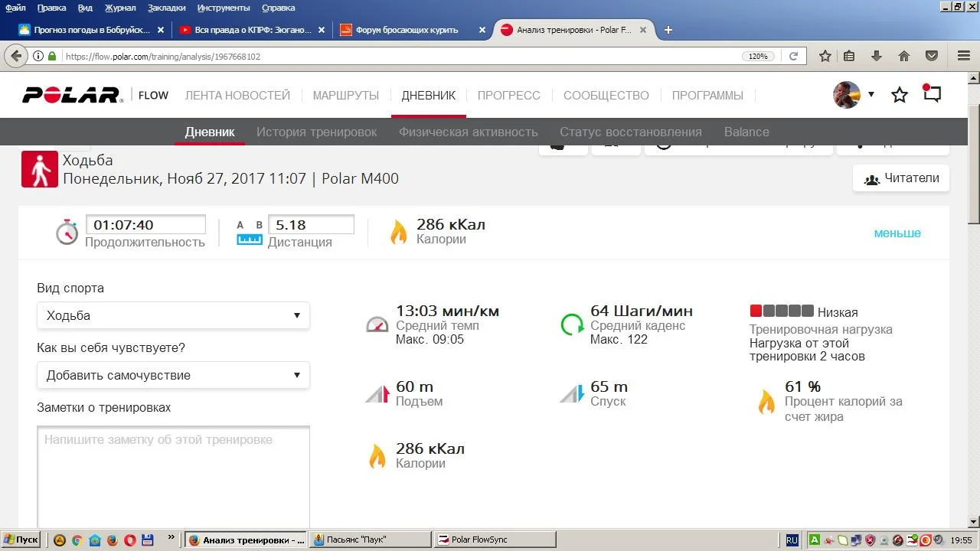Open the Вид спорта dropdown showing Ходьба
Image resolution: width=980 pixels, height=551 pixels.
click(x=173, y=315)
